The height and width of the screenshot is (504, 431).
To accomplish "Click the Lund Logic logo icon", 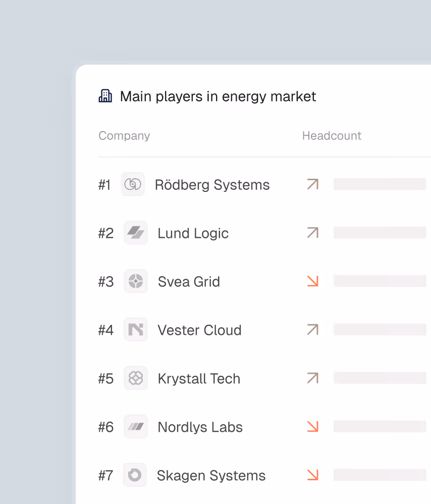I will (x=136, y=233).
